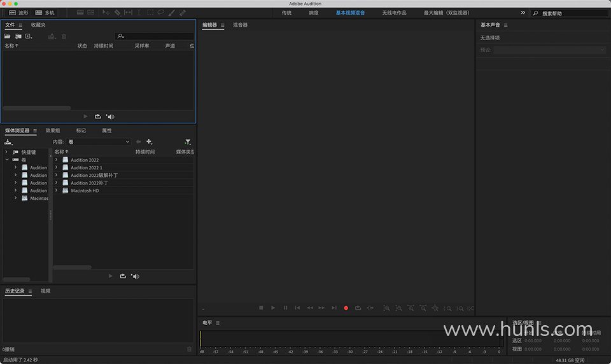Expand the Audition 2022 1 folder row

pos(56,167)
